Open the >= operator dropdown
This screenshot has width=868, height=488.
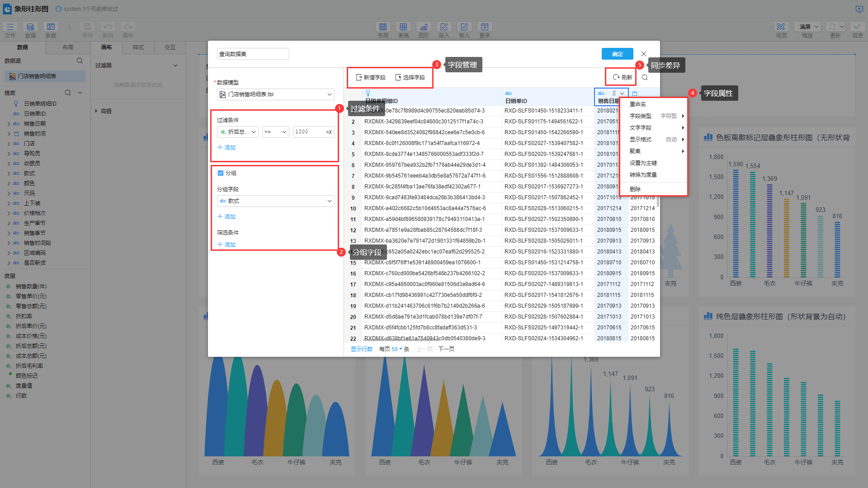click(275, 132)
